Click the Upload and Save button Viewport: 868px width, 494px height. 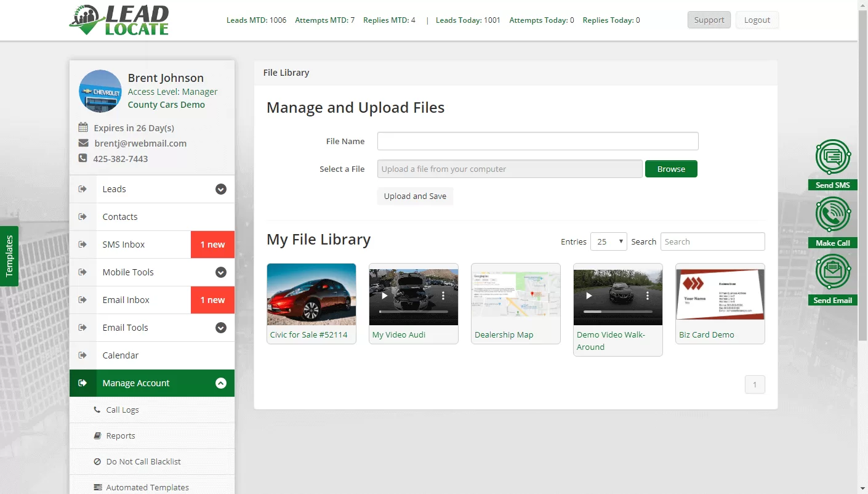pos(415,196)
